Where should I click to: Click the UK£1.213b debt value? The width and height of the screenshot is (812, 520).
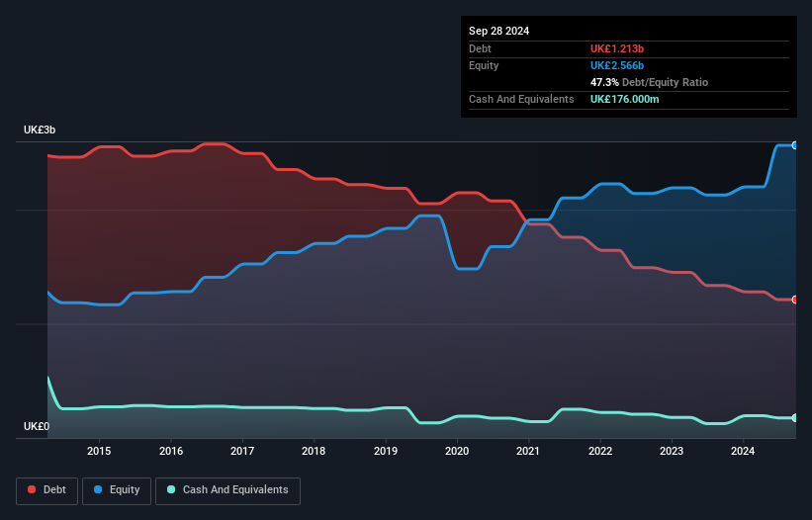point(617,48)
